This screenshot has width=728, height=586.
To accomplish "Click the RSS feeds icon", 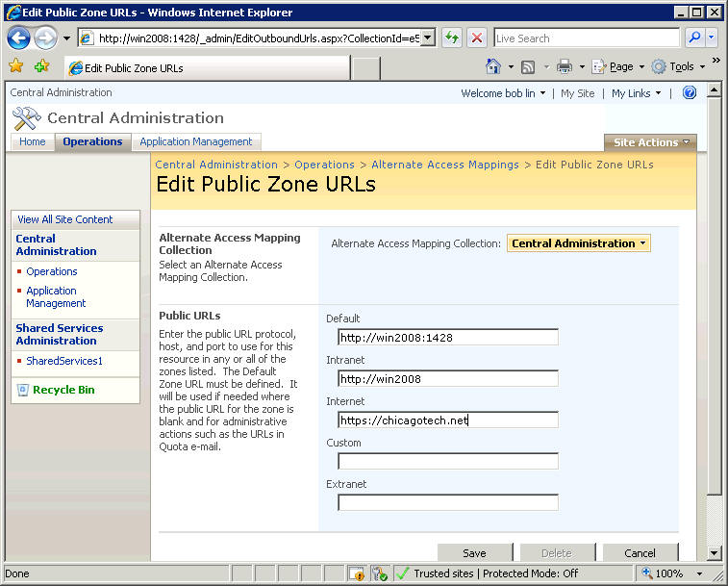I will click(528, 67).
